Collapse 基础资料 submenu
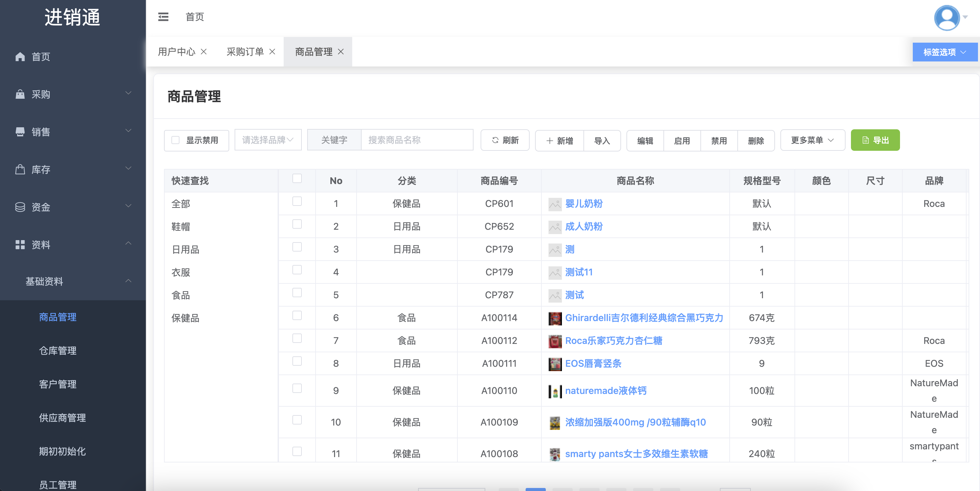This screenshot has width=980, height=491. [73, 281]
